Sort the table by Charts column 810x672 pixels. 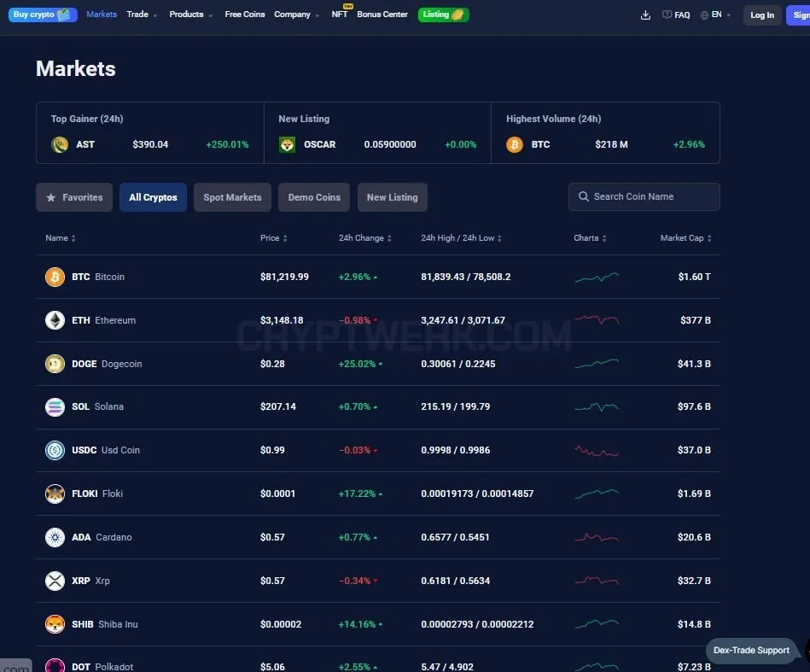click(x=590, y=237)
